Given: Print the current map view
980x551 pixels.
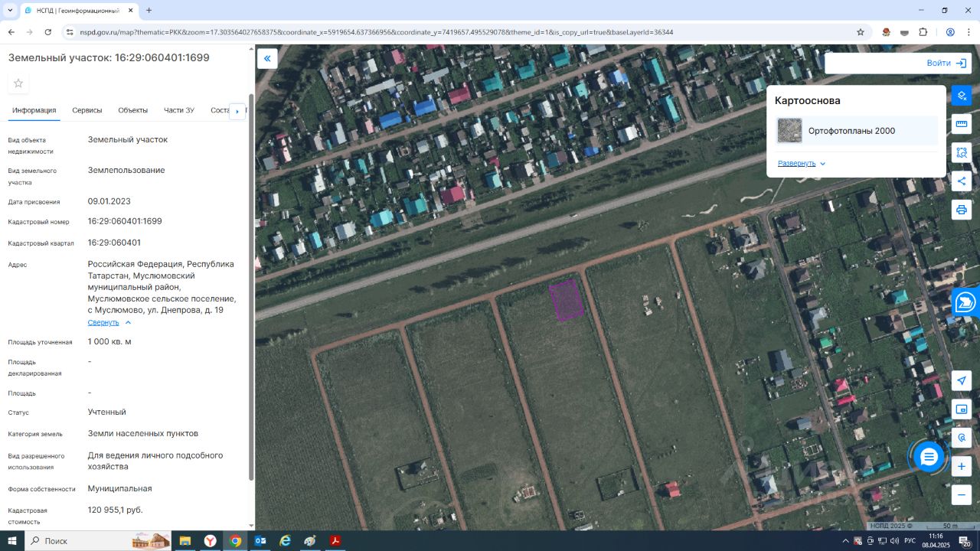Looking at the screenshot, I should coord(962,210).
